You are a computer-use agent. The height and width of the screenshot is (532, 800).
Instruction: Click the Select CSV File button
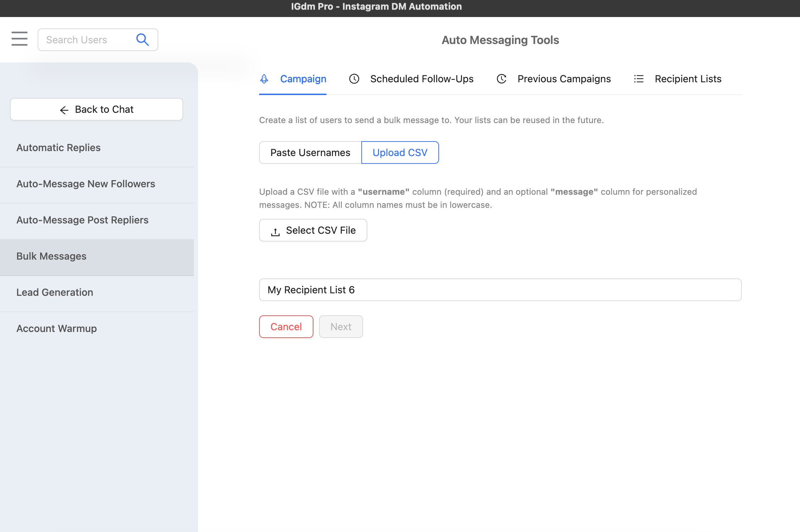(x=313, y=230)
